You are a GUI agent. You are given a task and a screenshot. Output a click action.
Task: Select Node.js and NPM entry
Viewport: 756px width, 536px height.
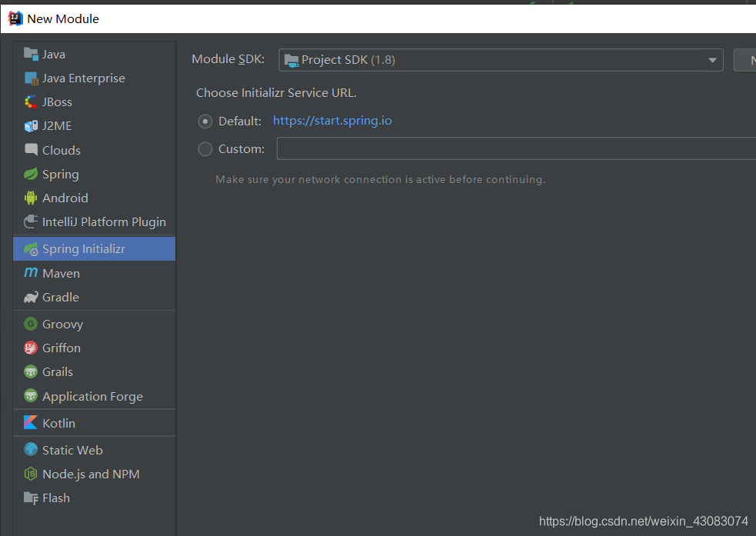95,474
